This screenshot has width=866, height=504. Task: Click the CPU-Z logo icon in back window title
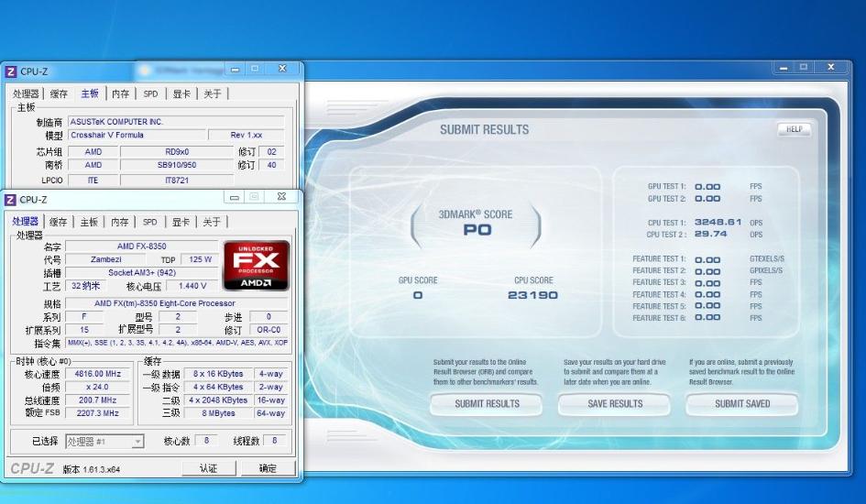(10, 71)
